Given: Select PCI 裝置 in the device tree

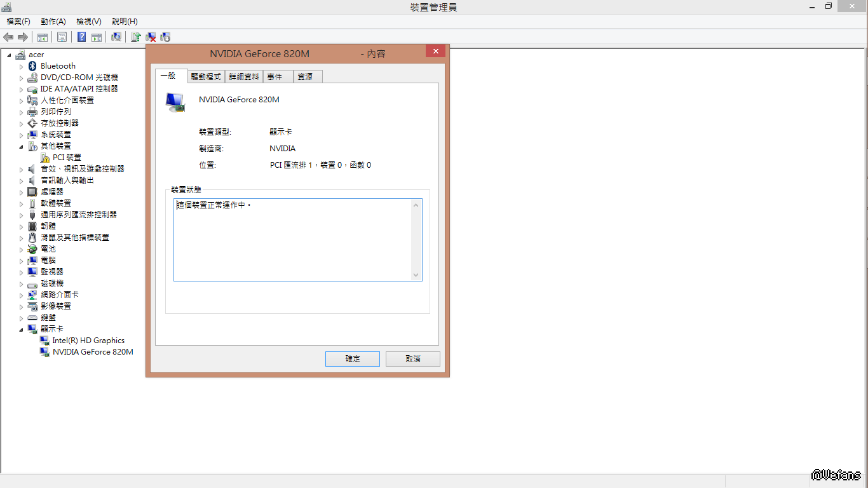Looking at the screenshot, I should click(67, 158).
